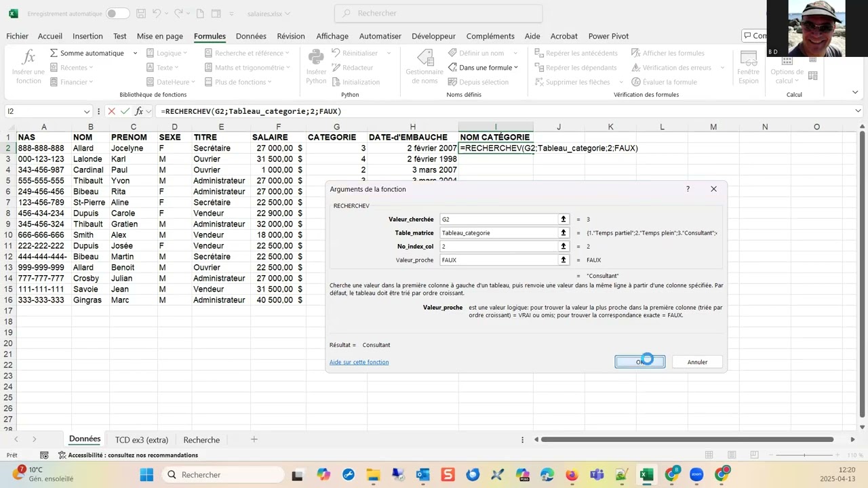Open the Windows Start menu
Viewport: 868px width, 488px height.
146,474
